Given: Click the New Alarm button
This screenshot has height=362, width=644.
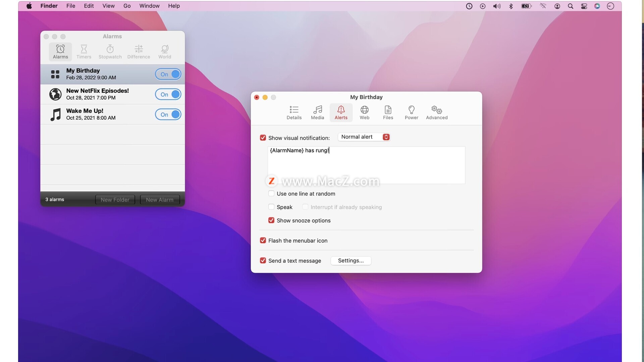Looking at the screenshot, I should (160, 199).
